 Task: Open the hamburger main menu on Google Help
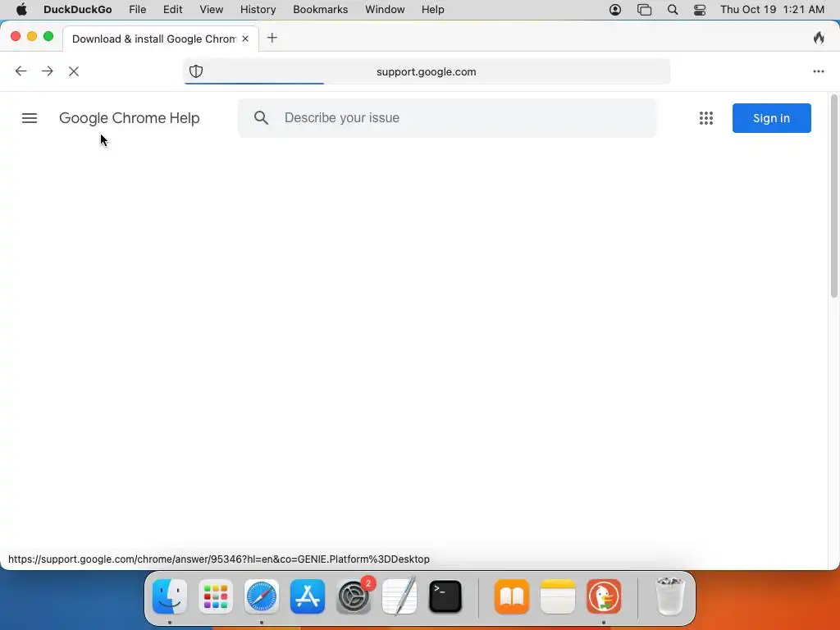[x=30, y=118]
